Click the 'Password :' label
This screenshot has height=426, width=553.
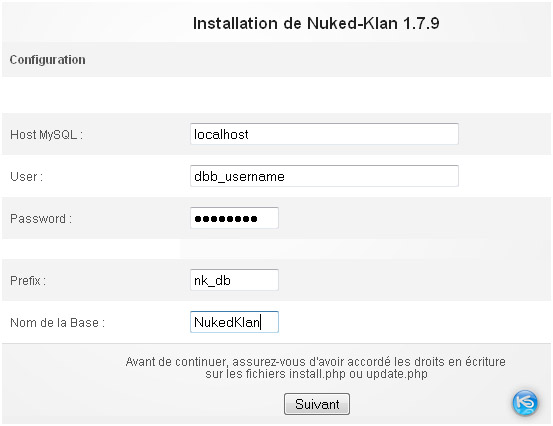41,219
